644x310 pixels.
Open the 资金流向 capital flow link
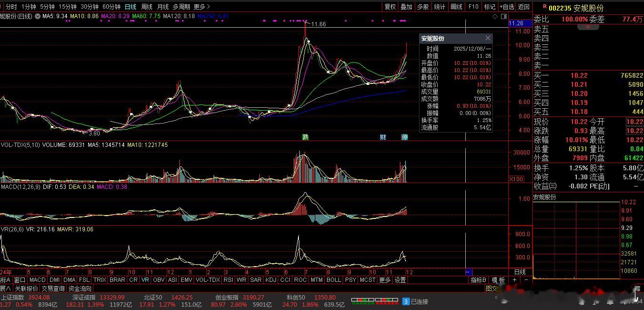click(80, 289)
